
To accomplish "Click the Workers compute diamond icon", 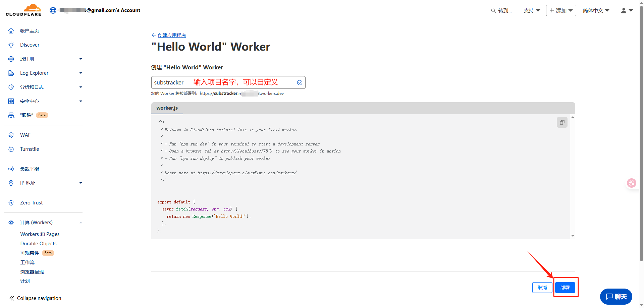I will pos(11,223).
